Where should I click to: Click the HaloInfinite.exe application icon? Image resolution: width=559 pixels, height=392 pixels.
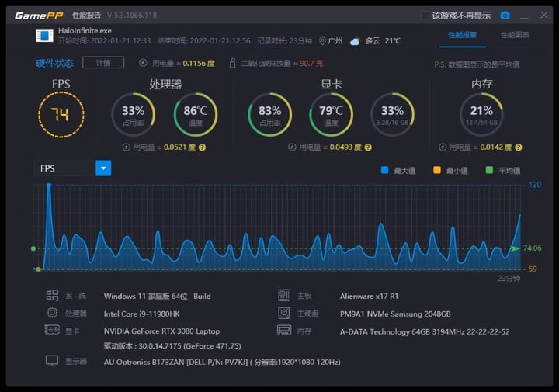tap(45, 36)
